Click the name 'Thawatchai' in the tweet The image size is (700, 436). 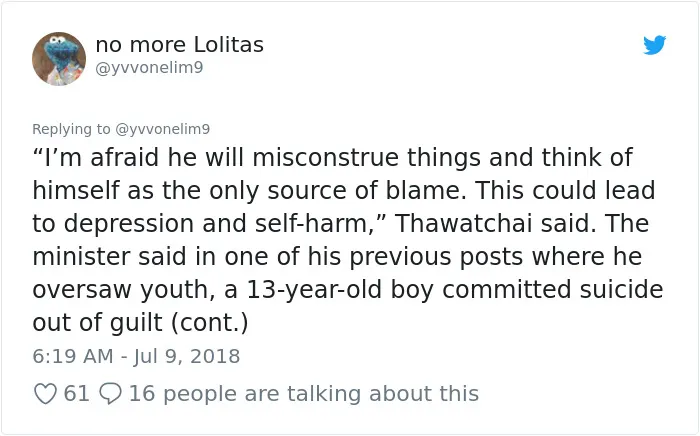coord(463,223)
